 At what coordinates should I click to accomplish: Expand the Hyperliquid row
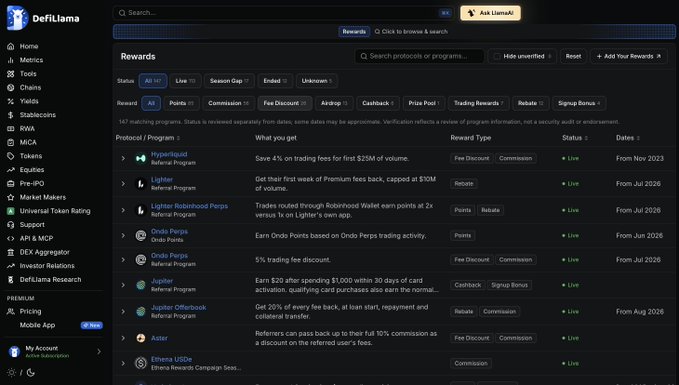(x=123, y=159)
